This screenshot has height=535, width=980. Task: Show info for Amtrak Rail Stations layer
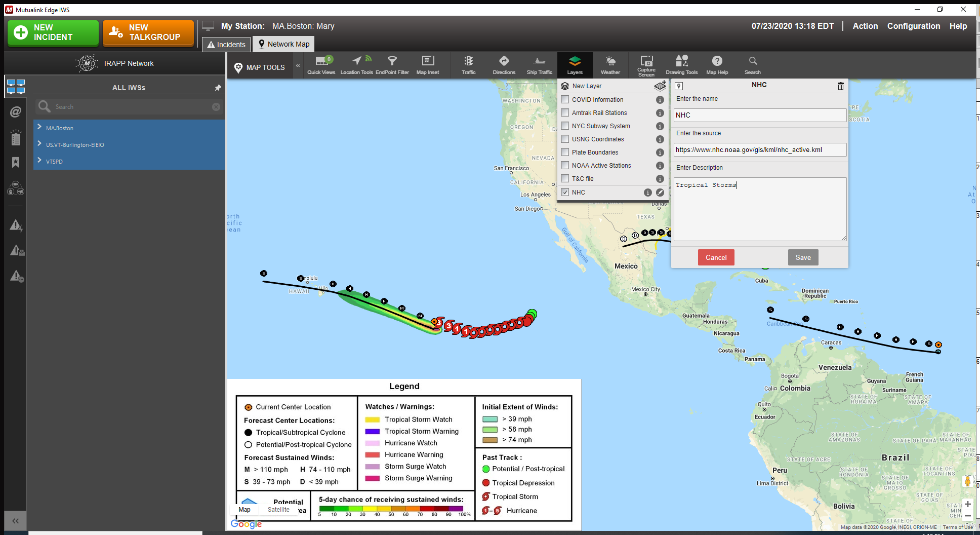(660, 113)
